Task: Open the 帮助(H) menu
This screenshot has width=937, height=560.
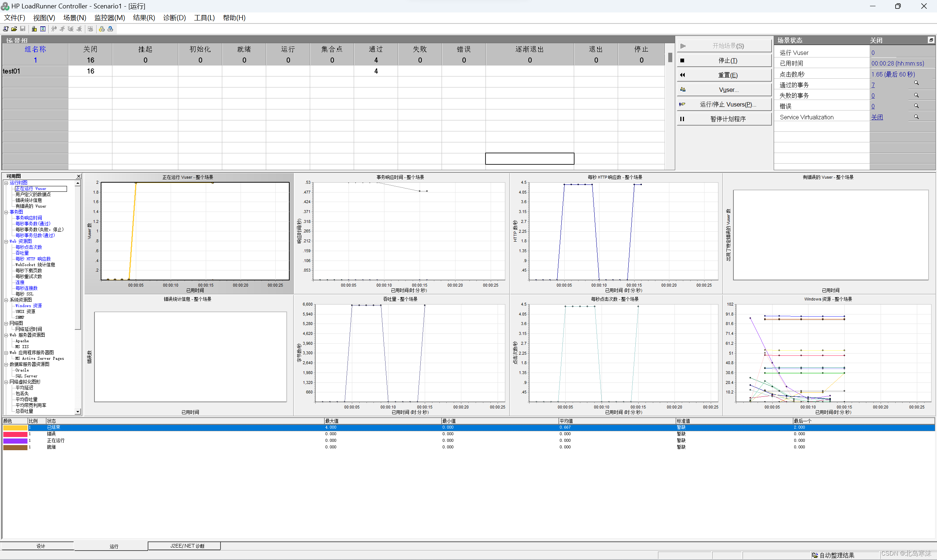Action: [234, 18]
